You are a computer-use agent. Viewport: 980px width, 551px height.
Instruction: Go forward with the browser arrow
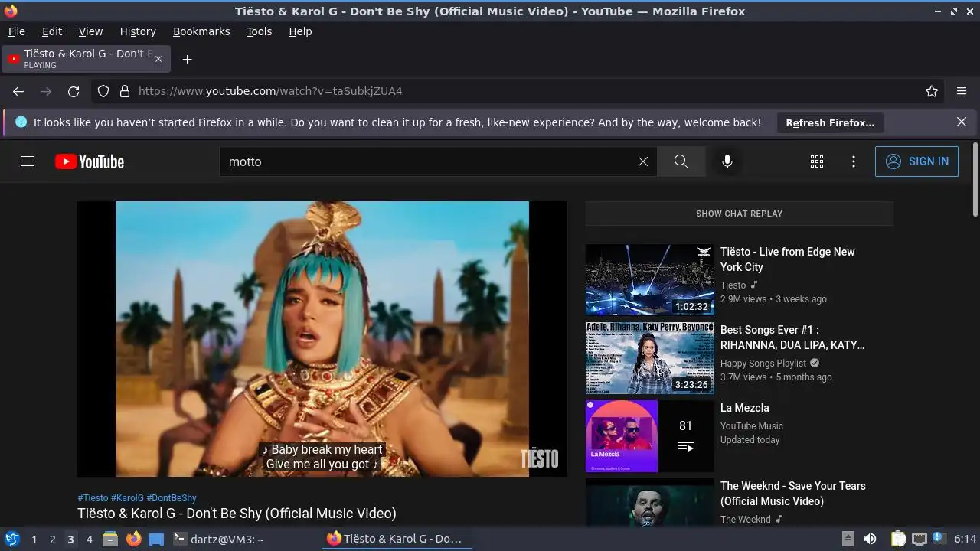[46, 91]
